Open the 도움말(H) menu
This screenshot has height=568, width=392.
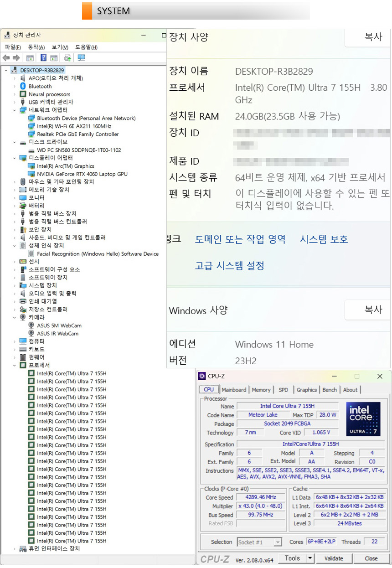(87, 47)
